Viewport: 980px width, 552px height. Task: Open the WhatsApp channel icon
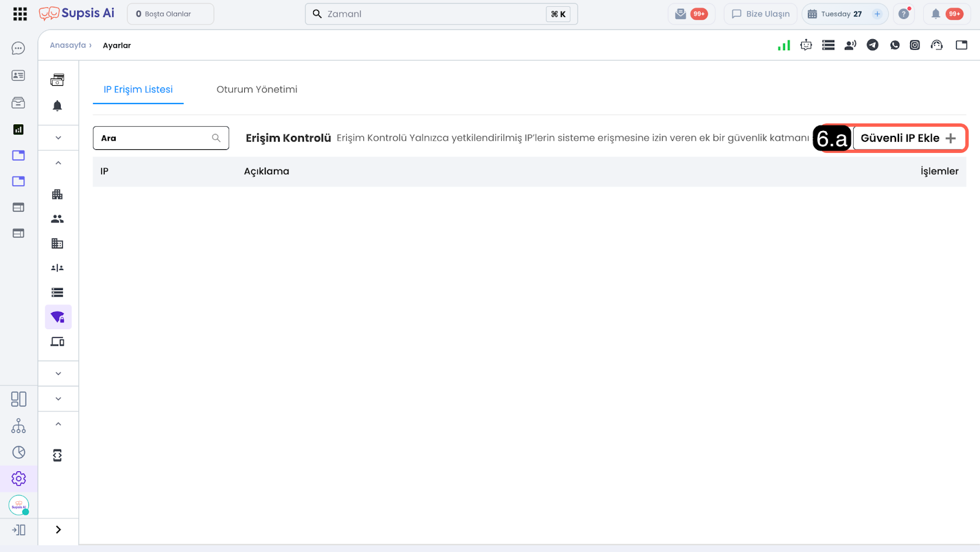pos(895,45)
